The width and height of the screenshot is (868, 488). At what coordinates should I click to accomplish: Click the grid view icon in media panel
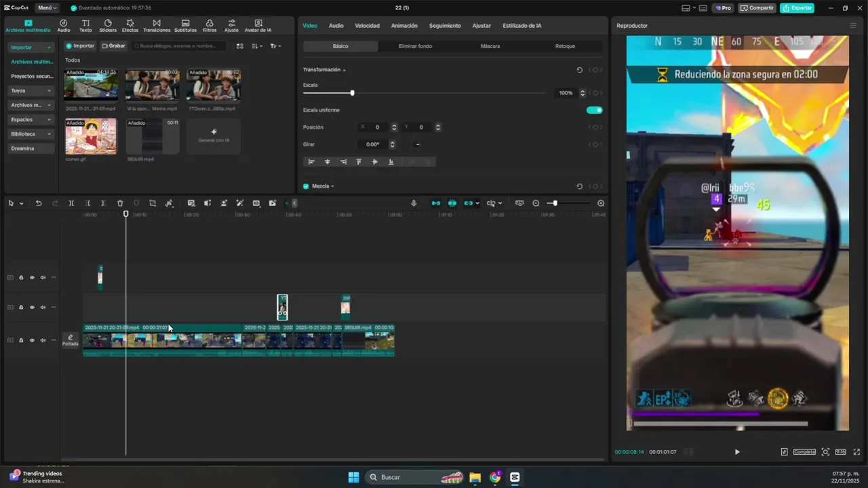click(x=239, y=46)
